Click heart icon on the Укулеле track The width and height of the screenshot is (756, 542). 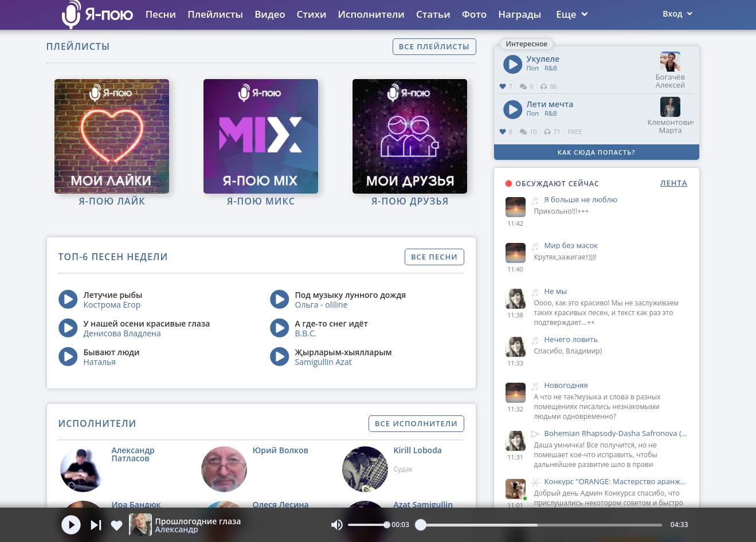point(503,87)
